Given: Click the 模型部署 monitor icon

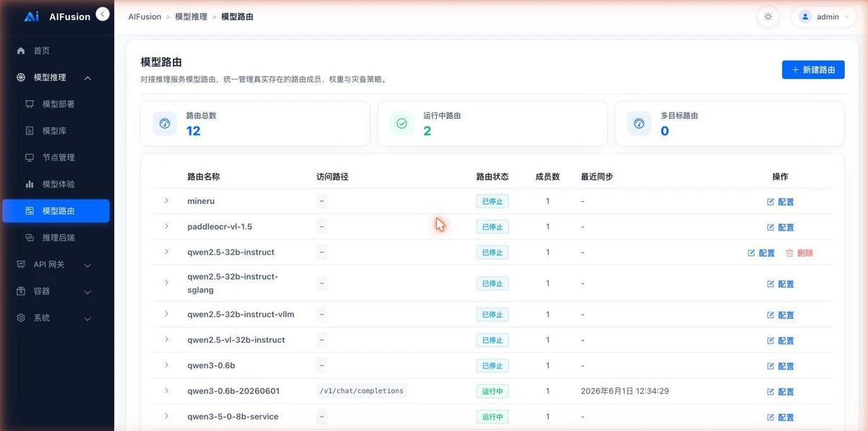Looking at the screenshot, I should [x=30, y=104].
